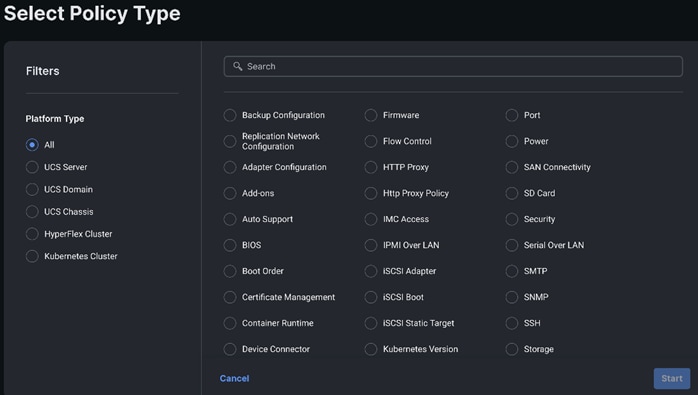Pick the iSCSI Boot policy
The height and width of the screenshot is (395, 698).
click(x=371, y=297)
